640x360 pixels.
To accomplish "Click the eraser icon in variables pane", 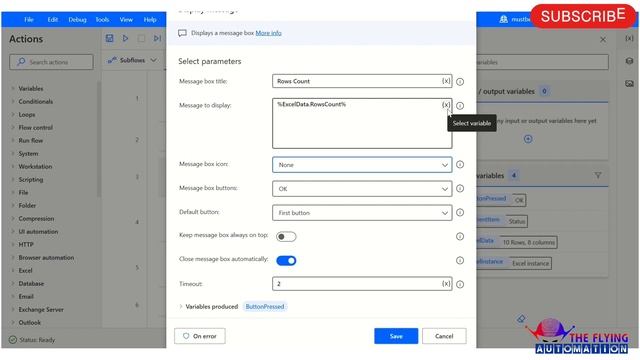I will pos(521,319).
